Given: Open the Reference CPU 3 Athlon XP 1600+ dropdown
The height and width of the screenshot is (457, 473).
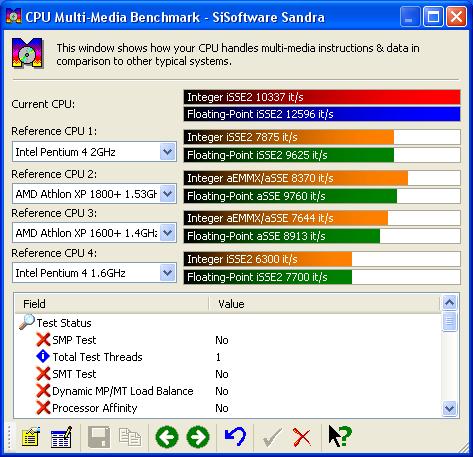Looking at the screenshot, I should point(94,233).
